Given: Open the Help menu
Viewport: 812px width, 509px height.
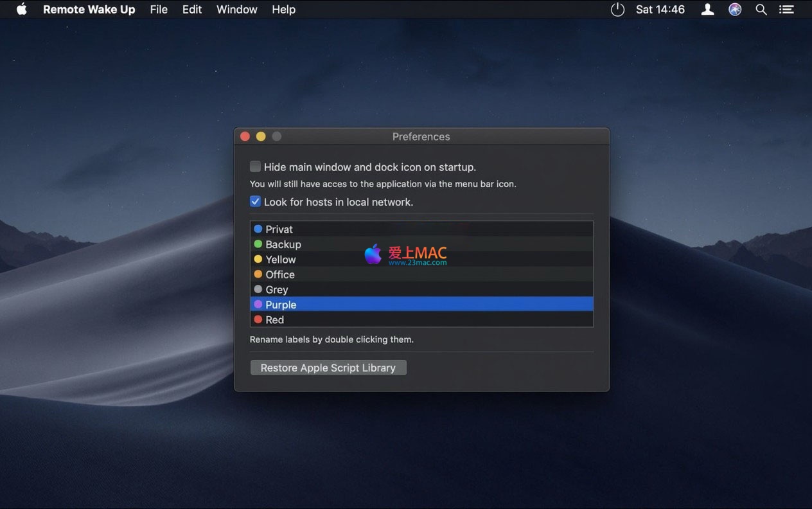Looking at the screenshot, I should [x=283, y=10].
